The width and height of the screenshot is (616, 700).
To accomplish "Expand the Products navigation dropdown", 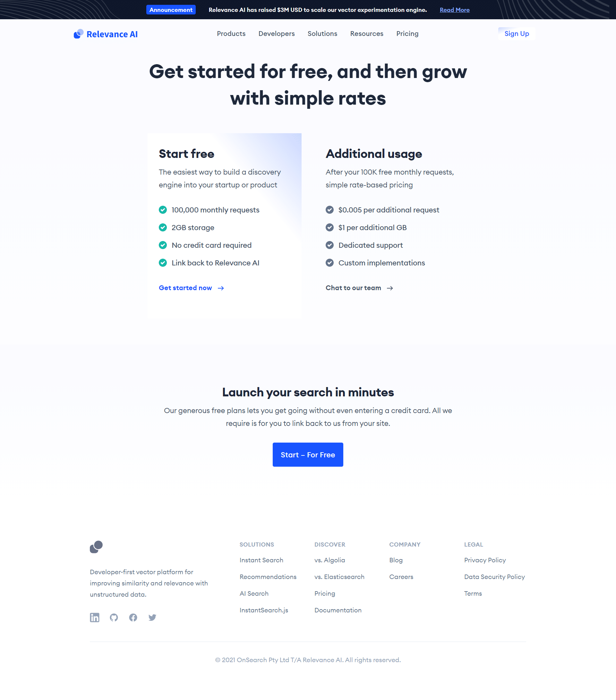I will pos(231,33).
